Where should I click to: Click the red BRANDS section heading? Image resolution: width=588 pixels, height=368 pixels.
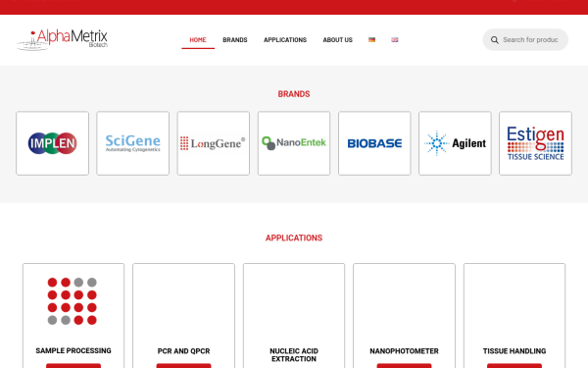click(294, 94)
